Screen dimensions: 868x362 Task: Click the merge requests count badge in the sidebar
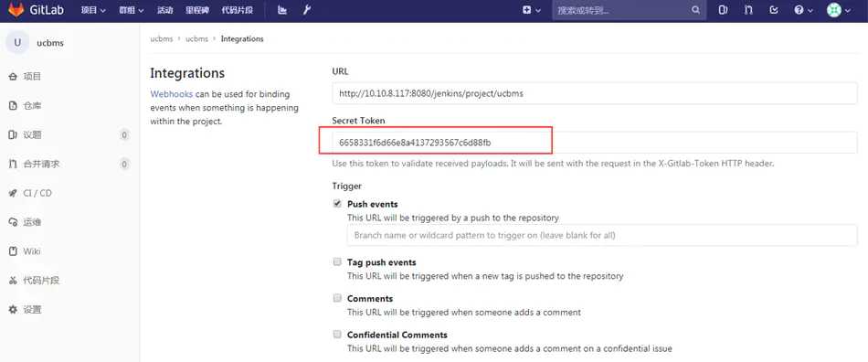124,164
